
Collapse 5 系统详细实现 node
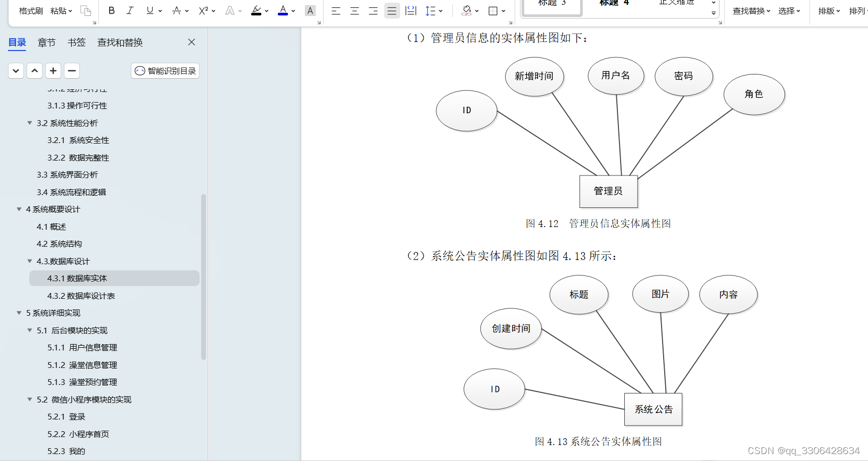19,313
